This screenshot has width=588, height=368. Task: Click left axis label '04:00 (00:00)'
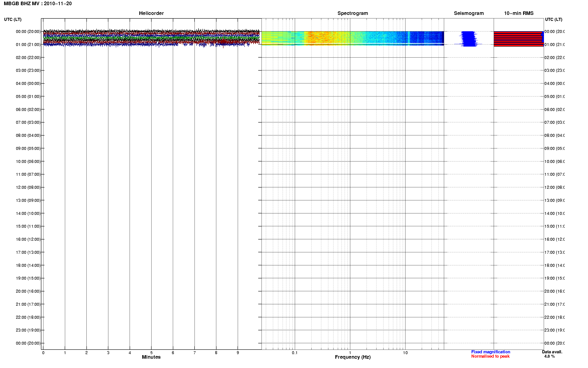pos(28,83)
